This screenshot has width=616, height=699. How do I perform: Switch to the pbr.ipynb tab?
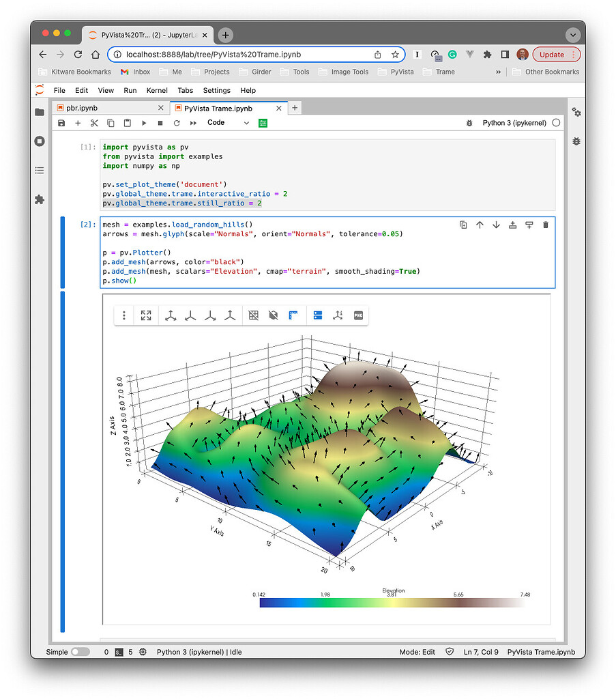[x=110, y=108]
